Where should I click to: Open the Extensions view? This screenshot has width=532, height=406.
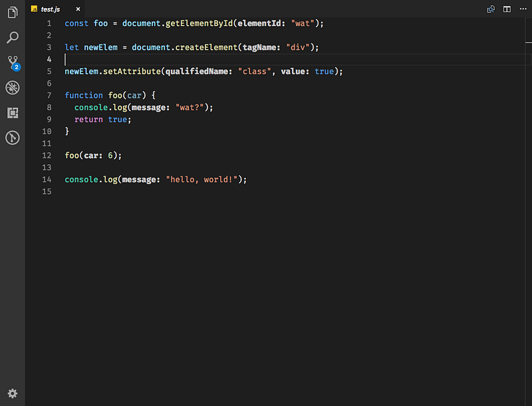pos(13,113)
